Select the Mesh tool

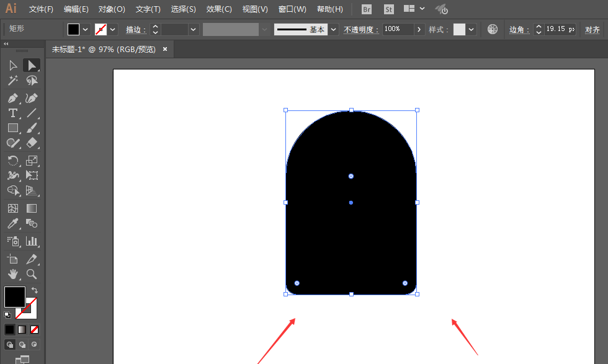(x=13, y=208)
